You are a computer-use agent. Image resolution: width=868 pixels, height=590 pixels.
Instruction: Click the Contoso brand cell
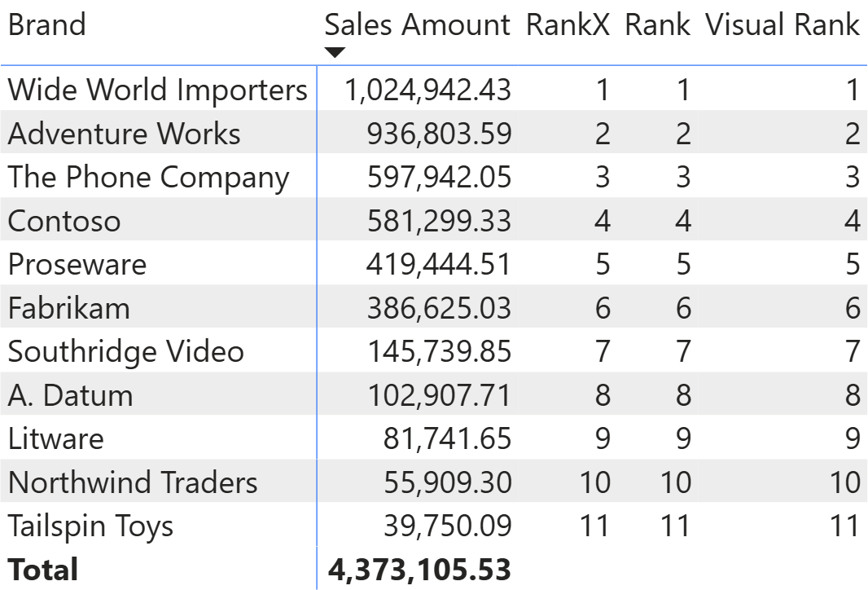click(64, 221)
